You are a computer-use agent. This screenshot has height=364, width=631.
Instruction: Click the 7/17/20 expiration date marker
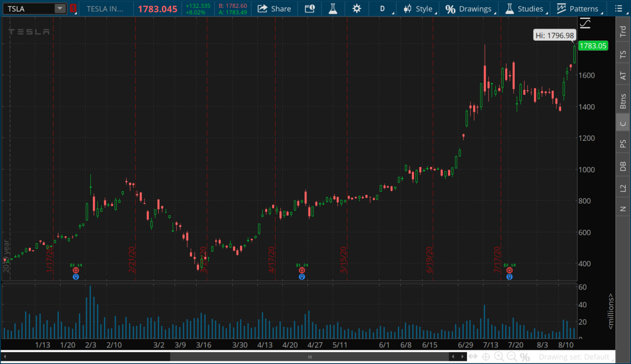497,260
